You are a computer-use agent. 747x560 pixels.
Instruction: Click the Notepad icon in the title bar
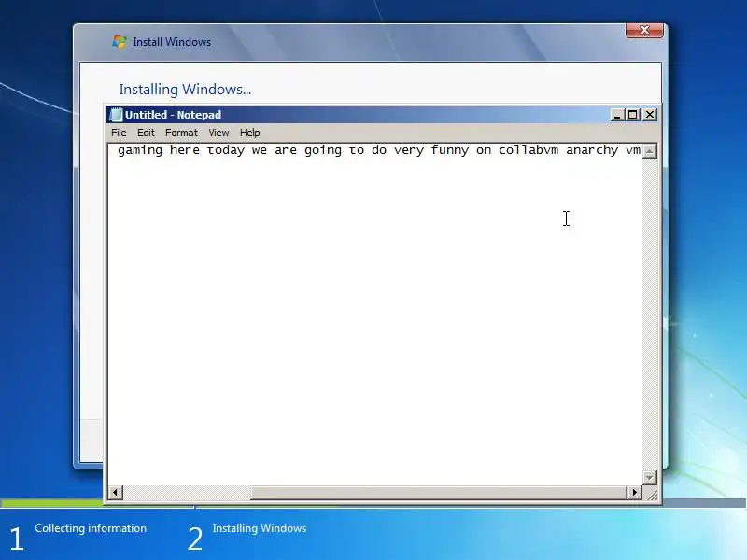pos(116,115)
